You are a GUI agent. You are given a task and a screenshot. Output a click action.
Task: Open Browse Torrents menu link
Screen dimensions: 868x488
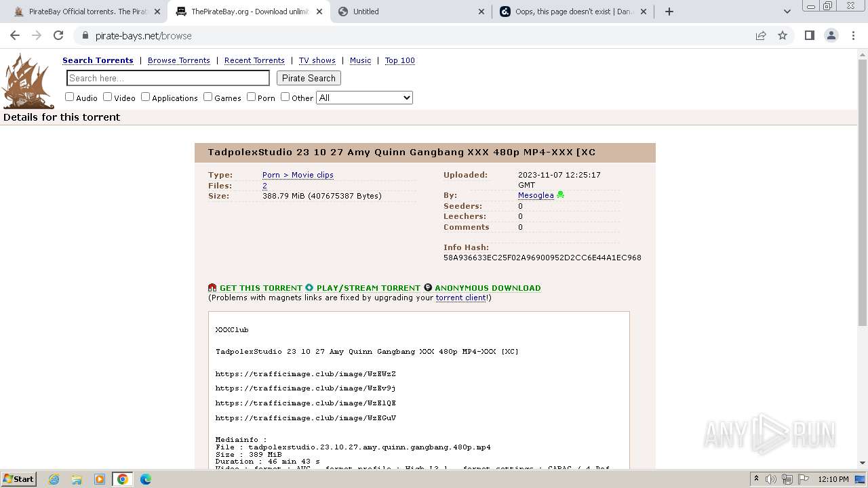tap(179, 60)
